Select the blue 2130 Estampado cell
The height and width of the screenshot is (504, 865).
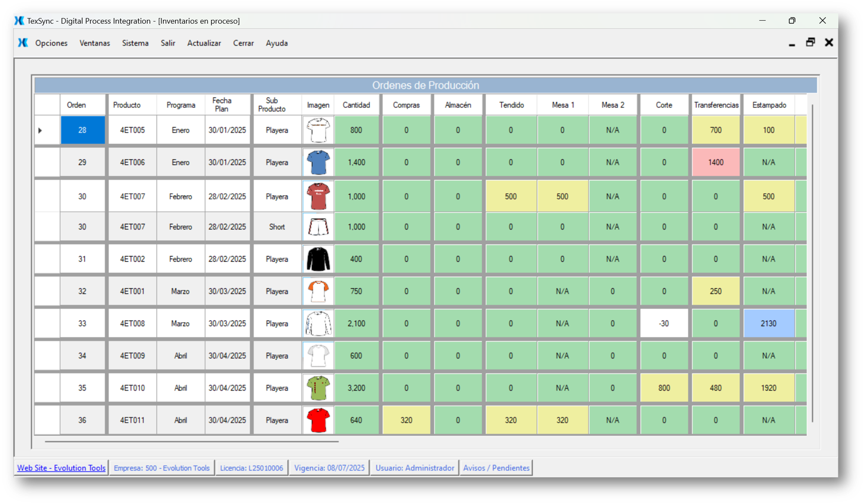[x=769, y=323]
